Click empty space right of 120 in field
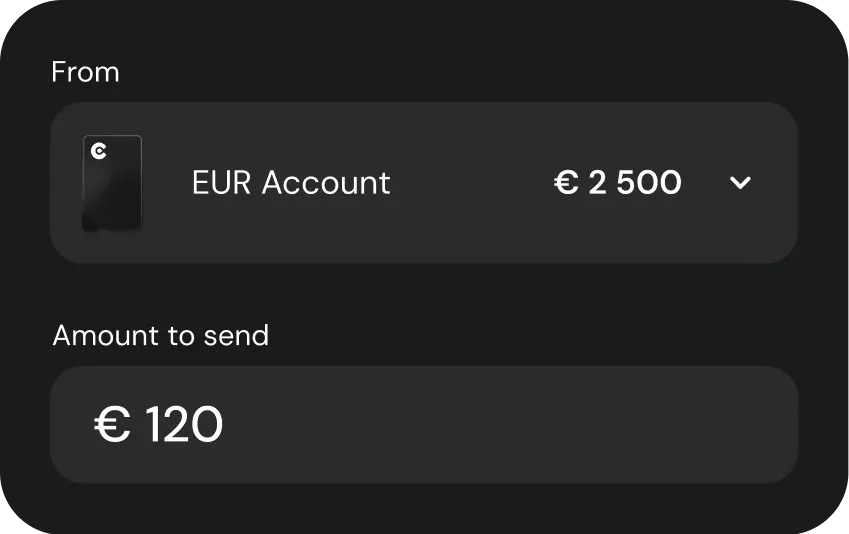Viewport: 849px width, 534px height. point(500,424)
